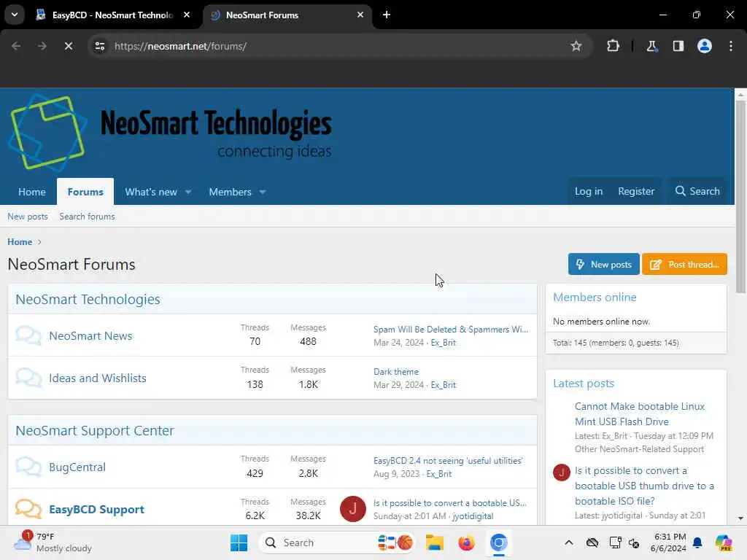Close the NeoSmart Forums tab
Image resolution: width=747 pixels, height=560 pixels.
click(x=360, y=15)
